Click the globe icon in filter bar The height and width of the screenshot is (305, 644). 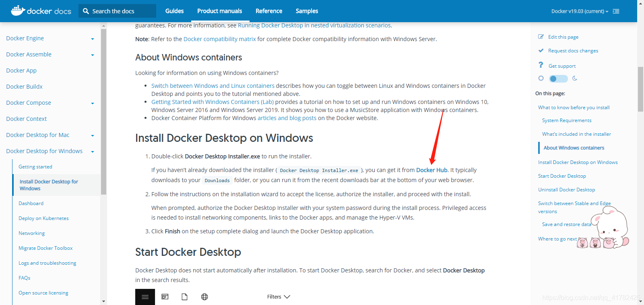pos(204,297)
